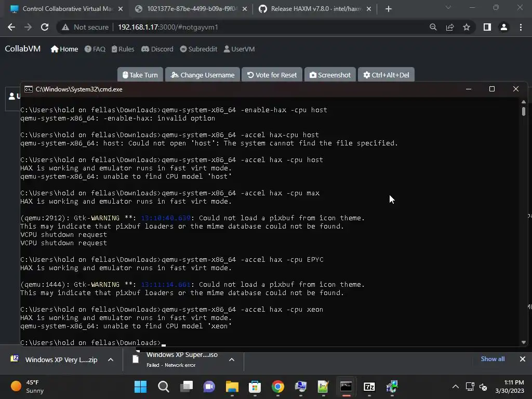Viewport: 532px width, 399px height.
Task: Show hidden system tray icons
Action: (x=455, y=387)
